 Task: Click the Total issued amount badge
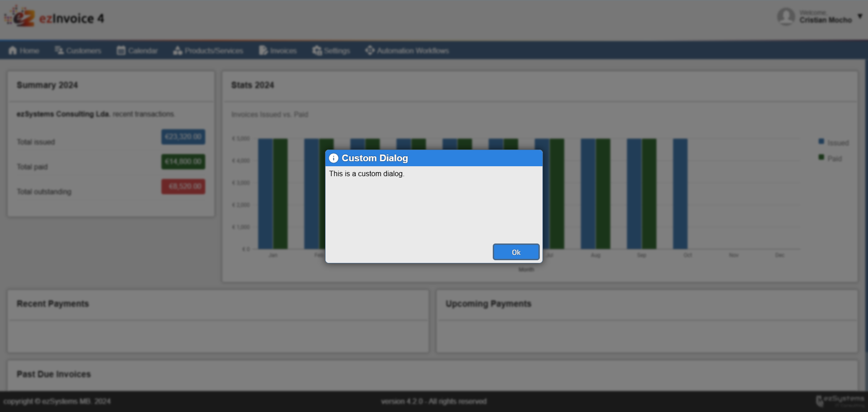(183, 137)
